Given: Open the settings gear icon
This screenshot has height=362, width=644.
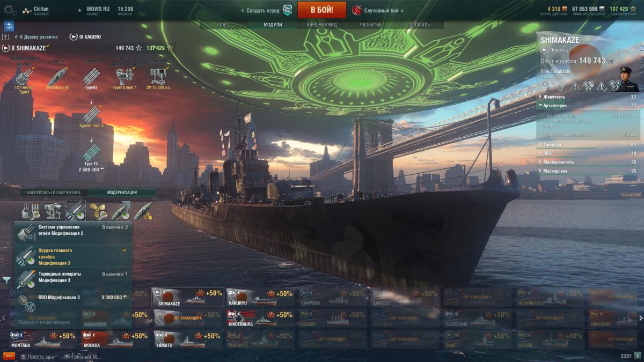Looking at the screenshot, I should [10, 10].
